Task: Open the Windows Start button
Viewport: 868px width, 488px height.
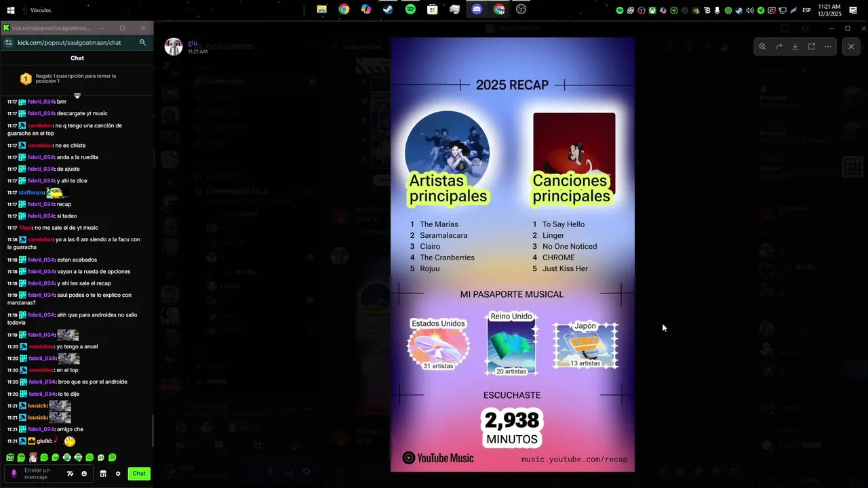Action: point(11,10)
